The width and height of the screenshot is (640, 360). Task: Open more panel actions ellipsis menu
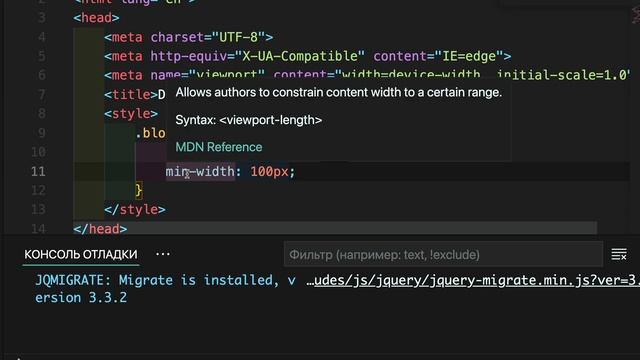click(163, 254)
